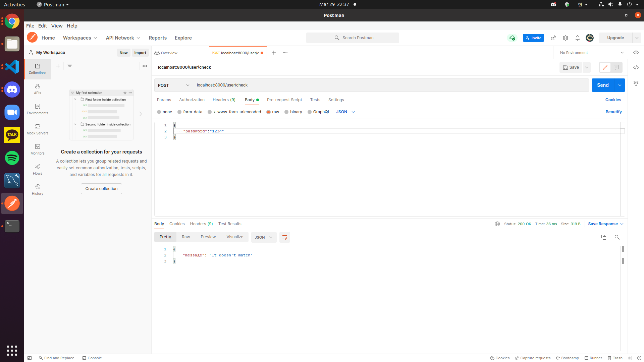644x362 pixels.
Task: Open the Collections sidebar panel
Action: click(x=38, y=69)
